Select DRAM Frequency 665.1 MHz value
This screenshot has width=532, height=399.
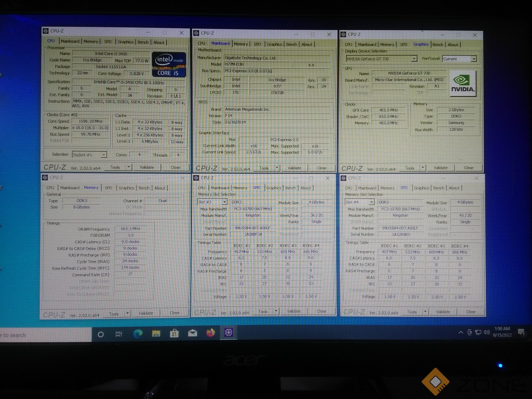tap(130, 229)
